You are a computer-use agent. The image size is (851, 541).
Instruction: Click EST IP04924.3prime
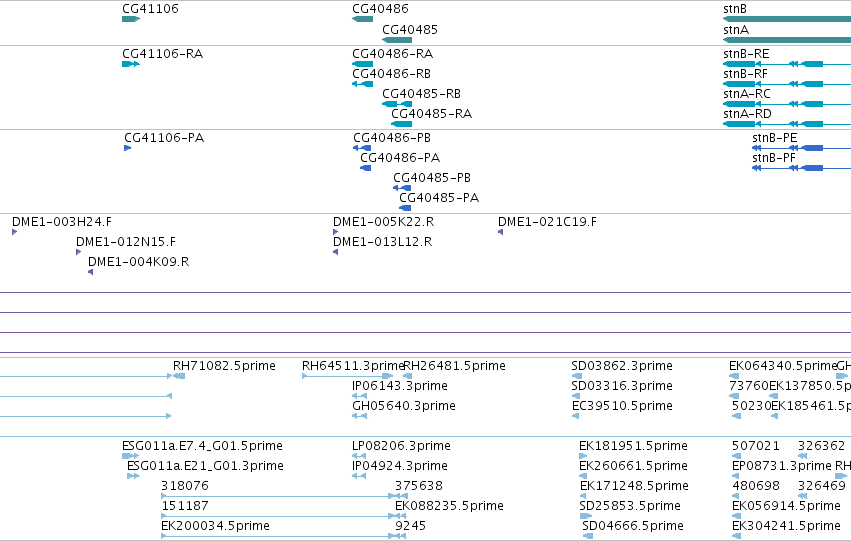click(x=400, y=467)
